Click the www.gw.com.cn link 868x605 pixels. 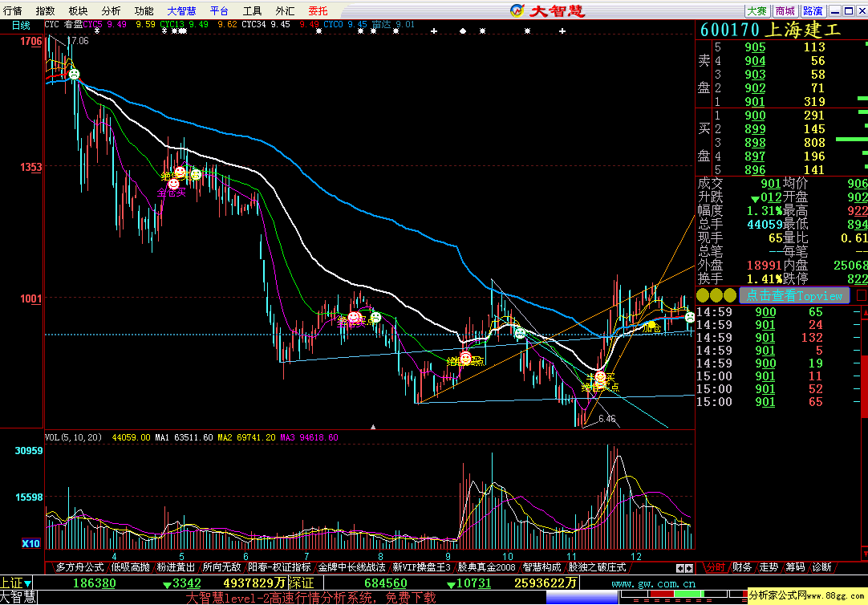point(653,584)
